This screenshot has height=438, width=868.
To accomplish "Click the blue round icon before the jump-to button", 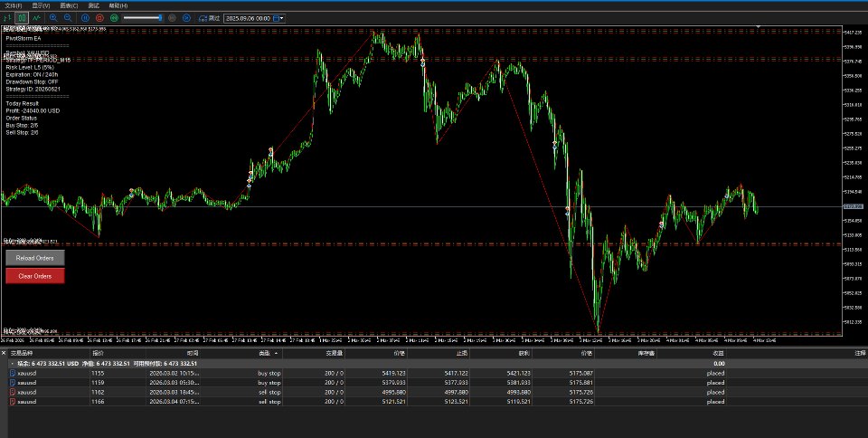I will point(186,18).
